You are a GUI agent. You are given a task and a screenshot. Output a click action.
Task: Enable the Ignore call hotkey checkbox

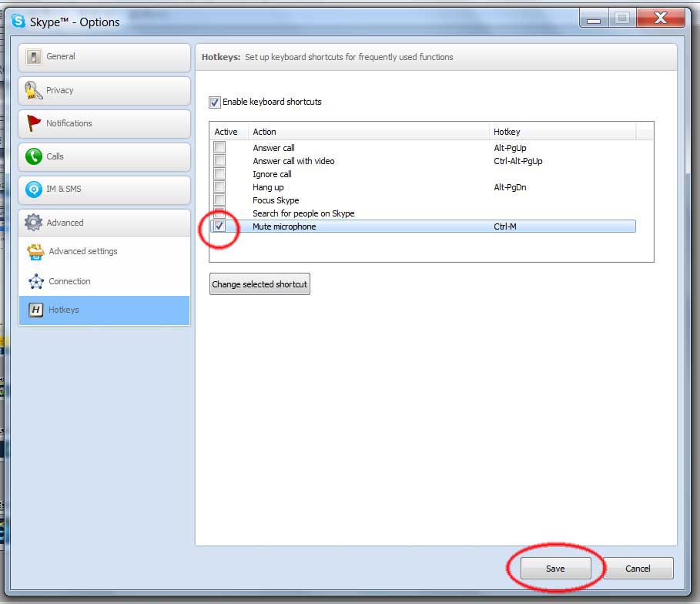[x=219, y=174]
